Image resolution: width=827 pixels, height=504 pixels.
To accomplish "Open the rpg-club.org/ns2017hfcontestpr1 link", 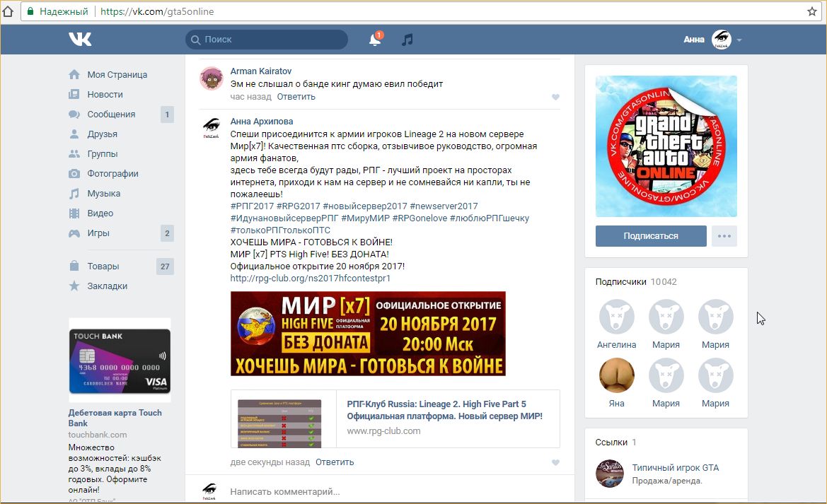I will click(x=310, y=279).
